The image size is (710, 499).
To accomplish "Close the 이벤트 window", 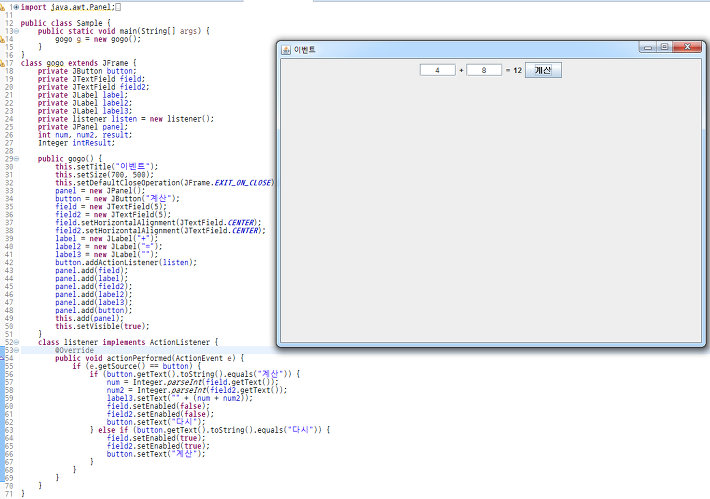I will [x=687, y=47].
